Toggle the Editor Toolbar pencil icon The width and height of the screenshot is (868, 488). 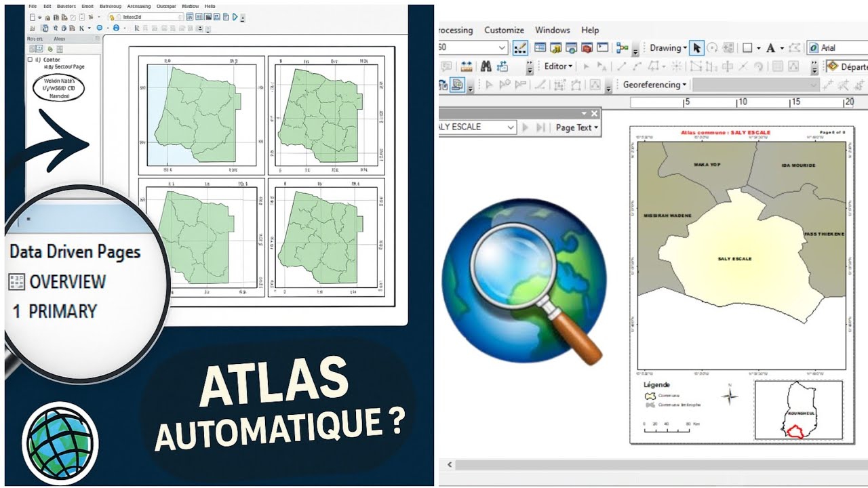[520, 48]
